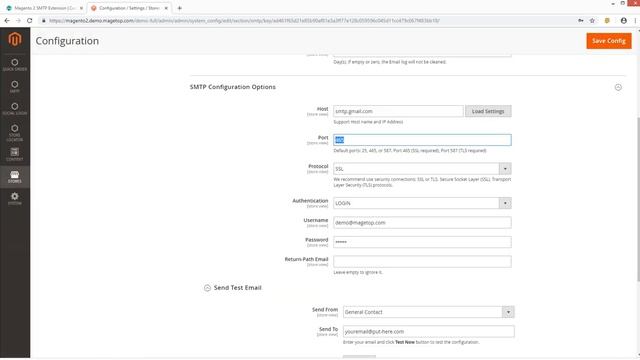640x360 pixels.
Task: Collapse SMTP Configuration Options section
Action: [x=618, y=87]
